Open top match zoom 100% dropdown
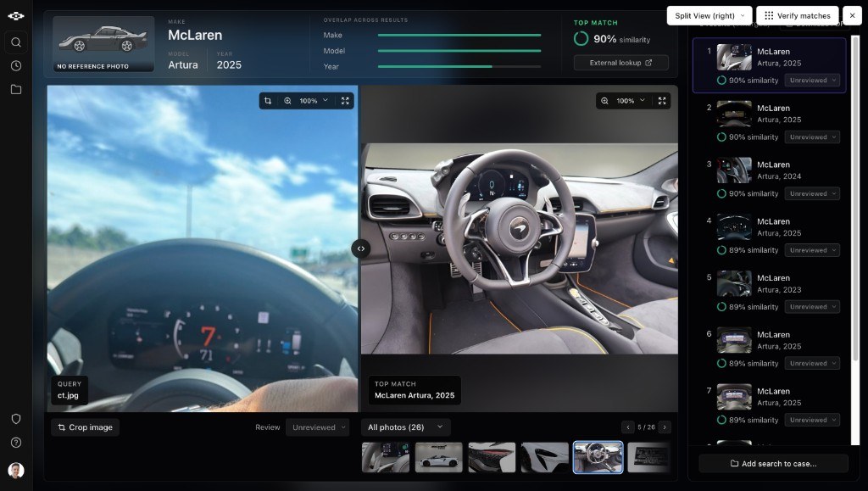Screen dimensions: 868x491 coord(631,101)
